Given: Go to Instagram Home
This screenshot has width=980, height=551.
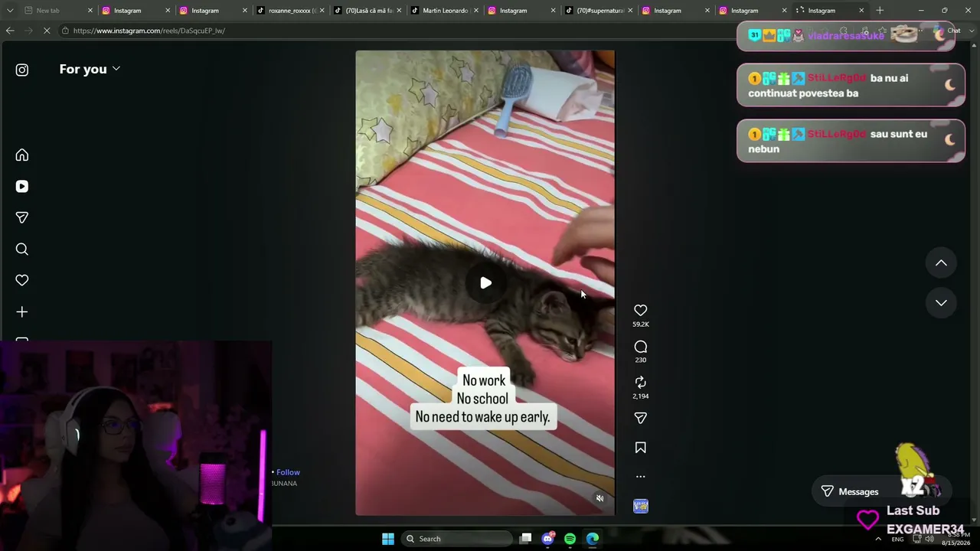Looking at the screenshot, I should click(x=22, y=155).
